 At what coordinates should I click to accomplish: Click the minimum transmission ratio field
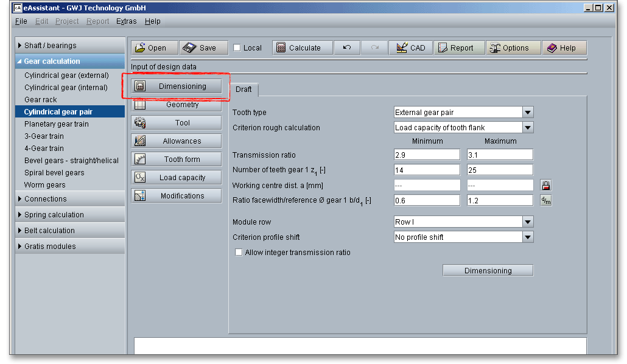427,155
